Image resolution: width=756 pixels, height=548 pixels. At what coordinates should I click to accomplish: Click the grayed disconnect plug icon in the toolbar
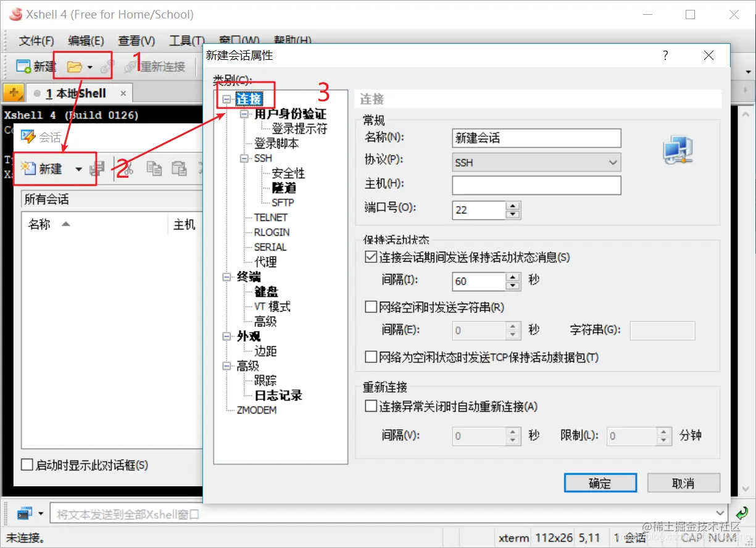pyautogui.click(x=107, y=66)
